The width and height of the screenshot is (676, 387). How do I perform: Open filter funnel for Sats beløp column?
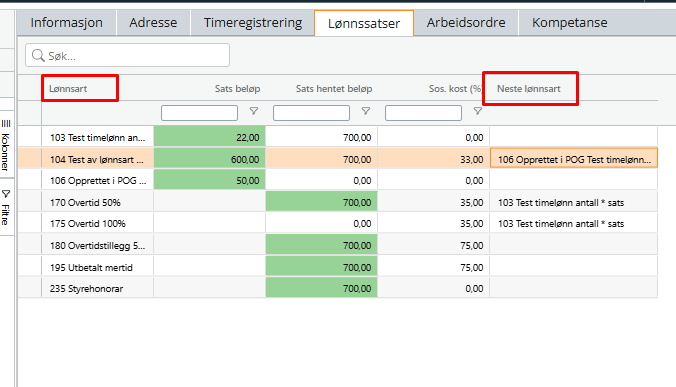point(254,111)
